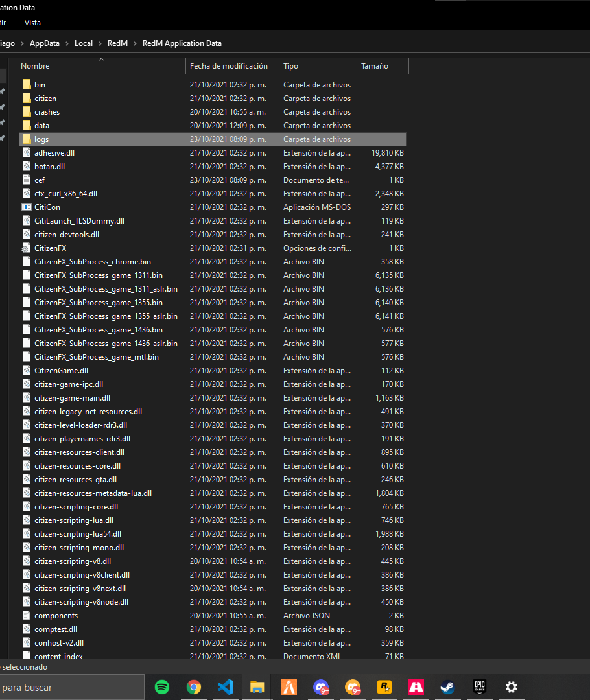Open Spotify from the taskbar
The image size is (590, 700).
click(x=161, y=687)
